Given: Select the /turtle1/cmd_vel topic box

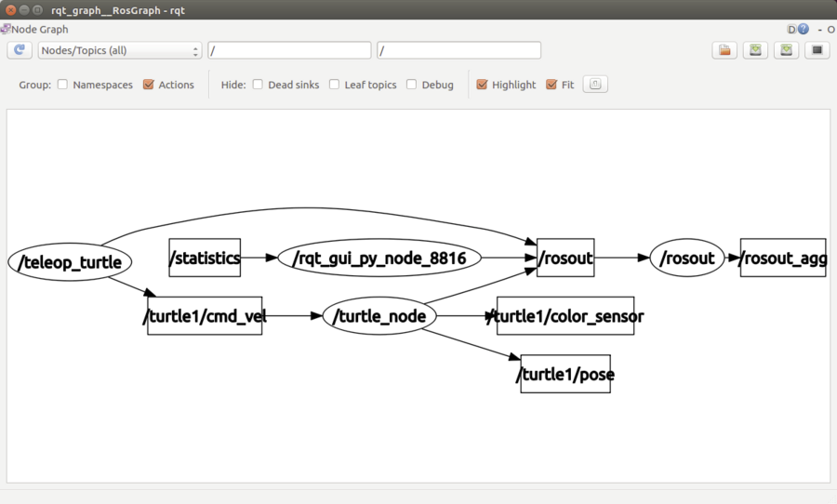Looking at the screenshot, I should pyautogui.click(x=205, y=316).
